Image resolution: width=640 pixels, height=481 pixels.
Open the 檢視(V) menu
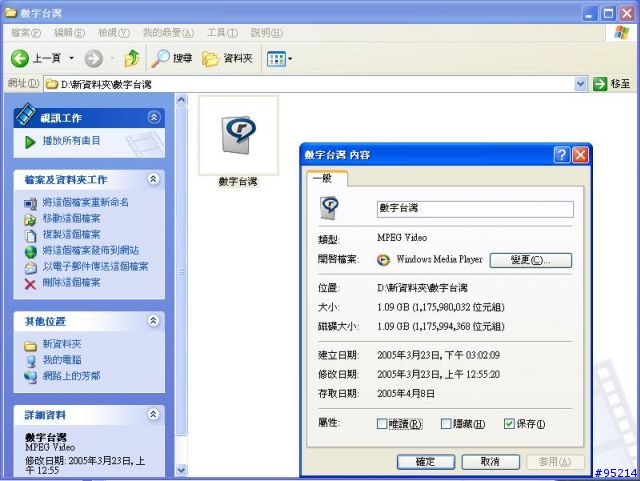tap(113, 33)
